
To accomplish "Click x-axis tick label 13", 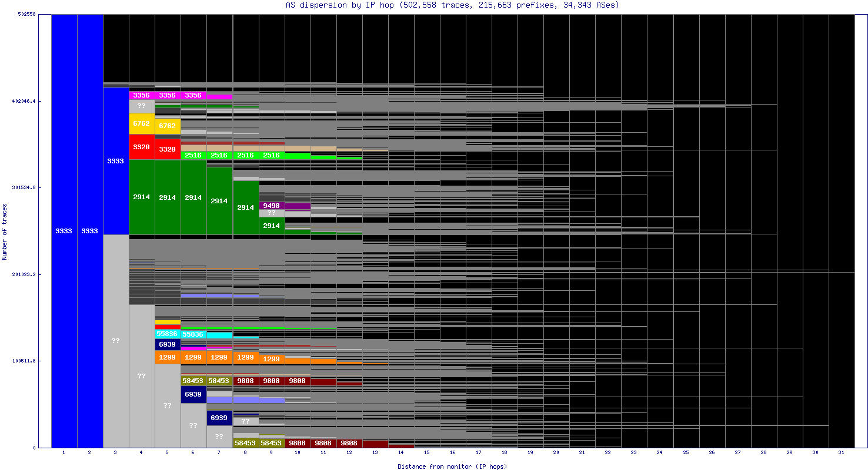I will tap(375, 452).
